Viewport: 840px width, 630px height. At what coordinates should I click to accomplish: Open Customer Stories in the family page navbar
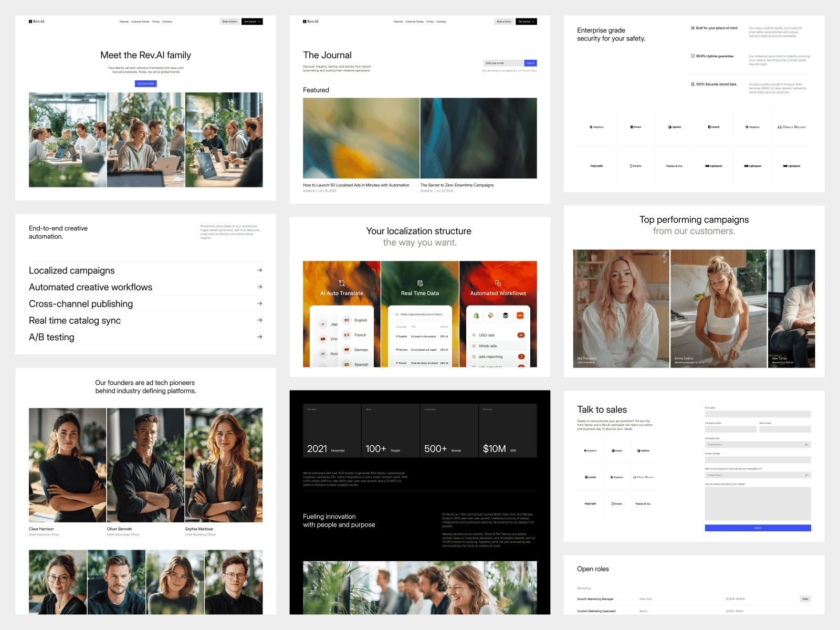140,22
